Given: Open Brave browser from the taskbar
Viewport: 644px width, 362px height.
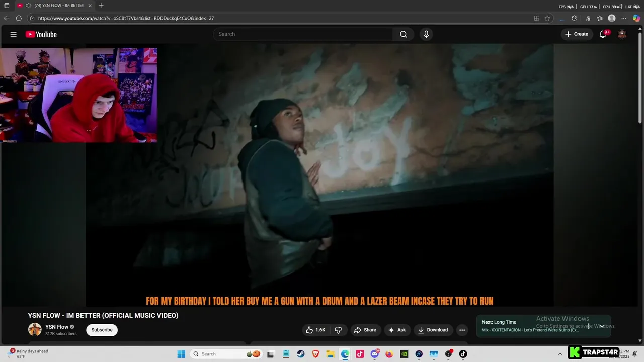Looking at the screenshot, I should click(315, 354).
